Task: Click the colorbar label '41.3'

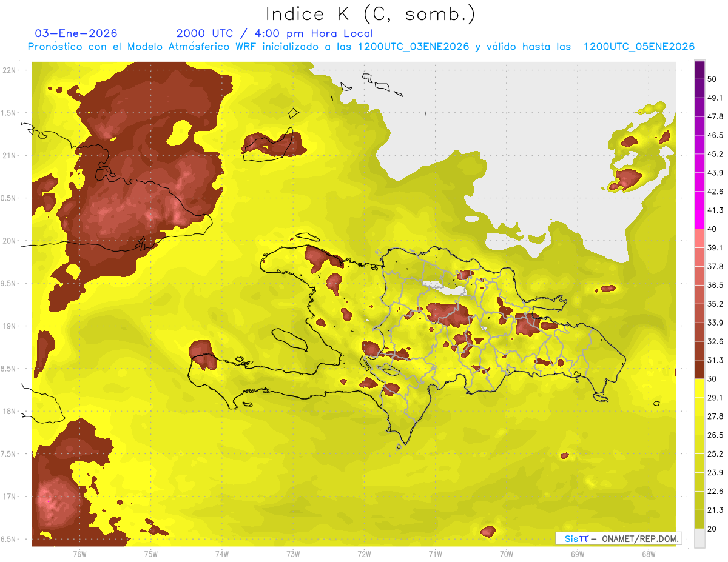Action: point(715,210)
